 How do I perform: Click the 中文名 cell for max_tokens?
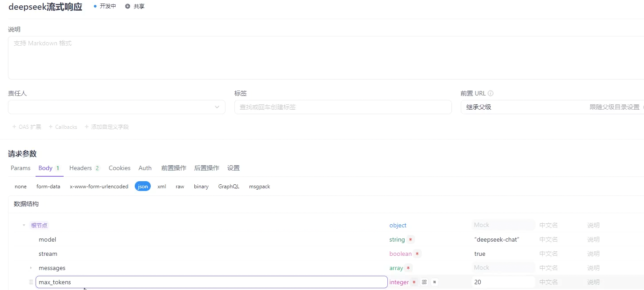pyautogui.click(x=548, y=282)
